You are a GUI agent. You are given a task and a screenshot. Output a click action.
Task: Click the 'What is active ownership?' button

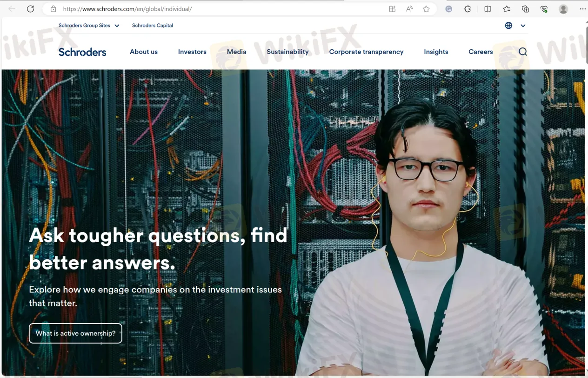(x=75, y=333)
